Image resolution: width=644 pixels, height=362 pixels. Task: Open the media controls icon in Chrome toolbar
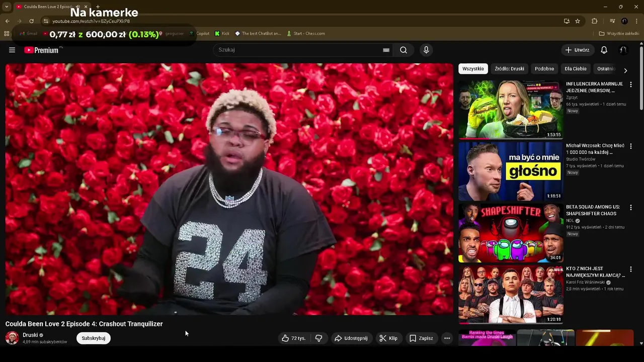[612, 21]
